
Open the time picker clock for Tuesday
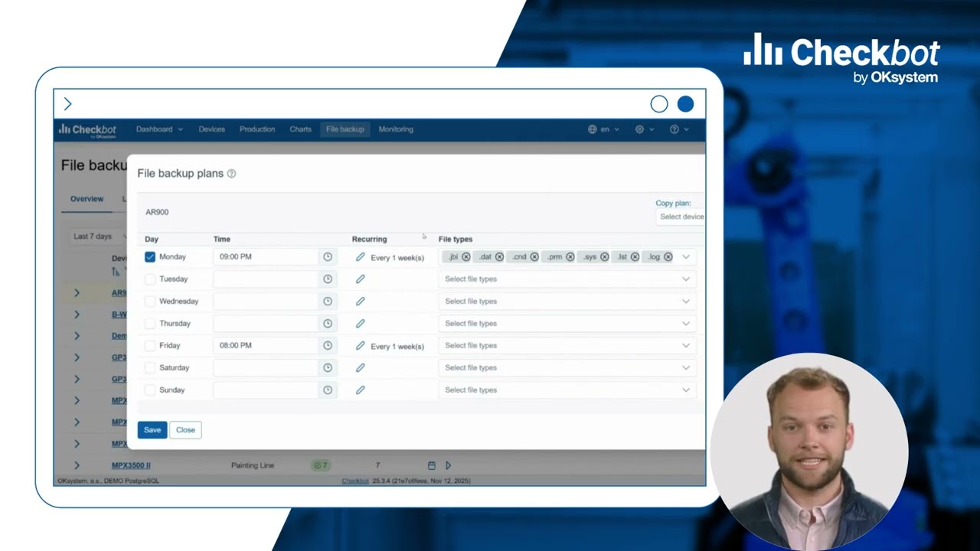click(328, 279)
